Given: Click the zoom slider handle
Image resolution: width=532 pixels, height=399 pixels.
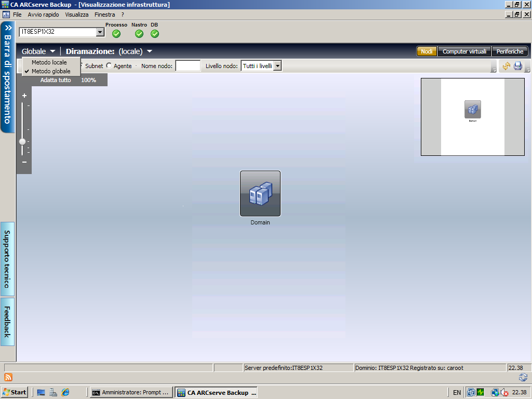Looking at the screenshot, I should 22,141.
